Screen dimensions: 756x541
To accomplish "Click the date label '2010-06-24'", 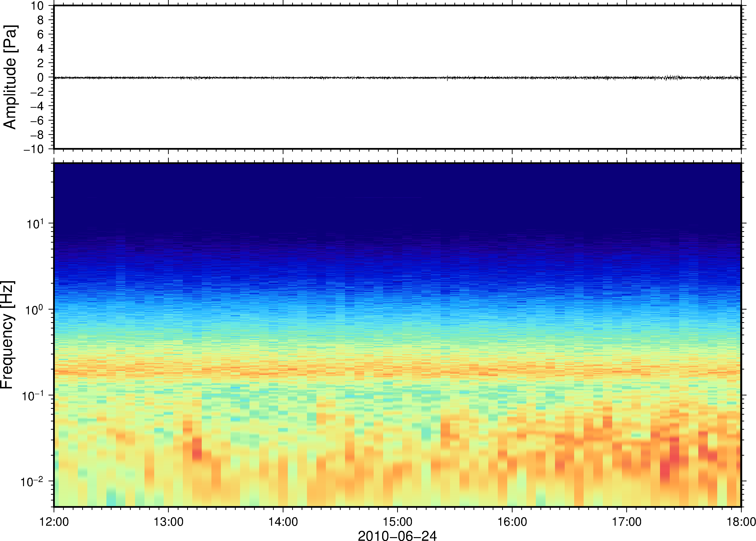I will (397, 535).
